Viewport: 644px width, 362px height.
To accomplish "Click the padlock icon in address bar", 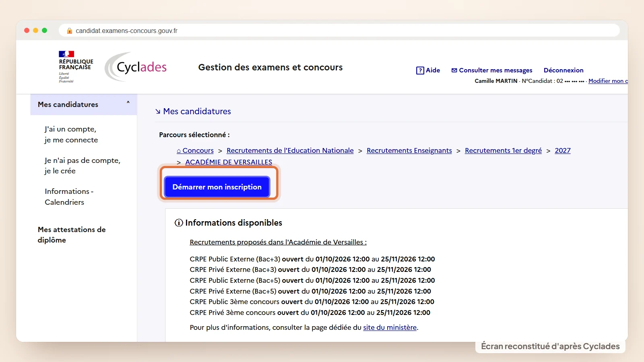I will 70,31.
